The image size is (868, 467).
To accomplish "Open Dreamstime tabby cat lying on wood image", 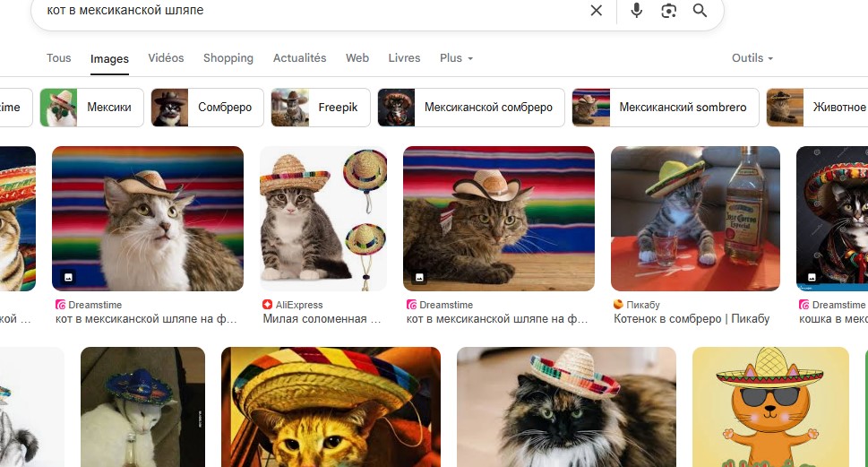I will point(499,219).
